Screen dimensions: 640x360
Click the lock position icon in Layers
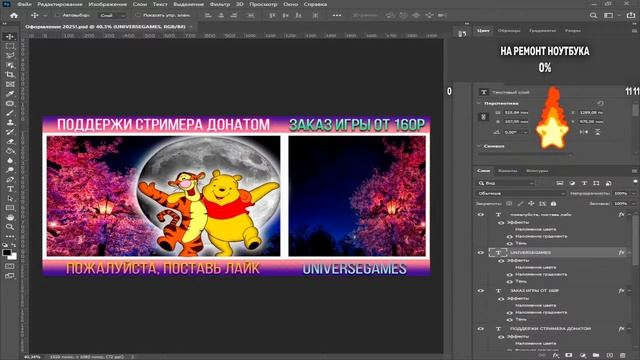[x=531, y=203]
